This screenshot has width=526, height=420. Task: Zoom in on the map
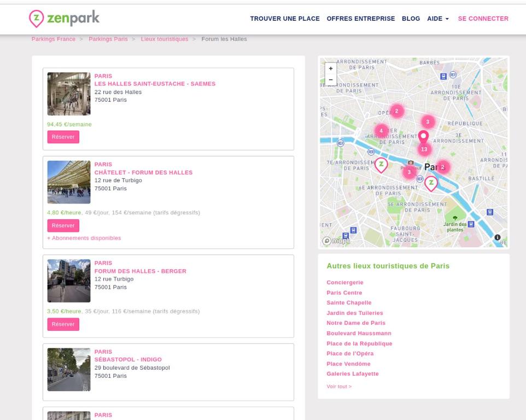(330, 68)
